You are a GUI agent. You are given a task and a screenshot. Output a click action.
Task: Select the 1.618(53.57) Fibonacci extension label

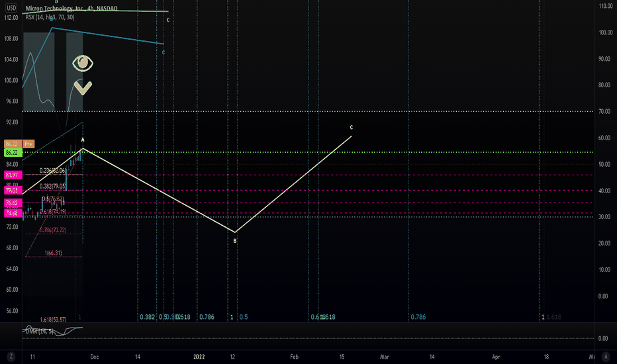(53, 320)
